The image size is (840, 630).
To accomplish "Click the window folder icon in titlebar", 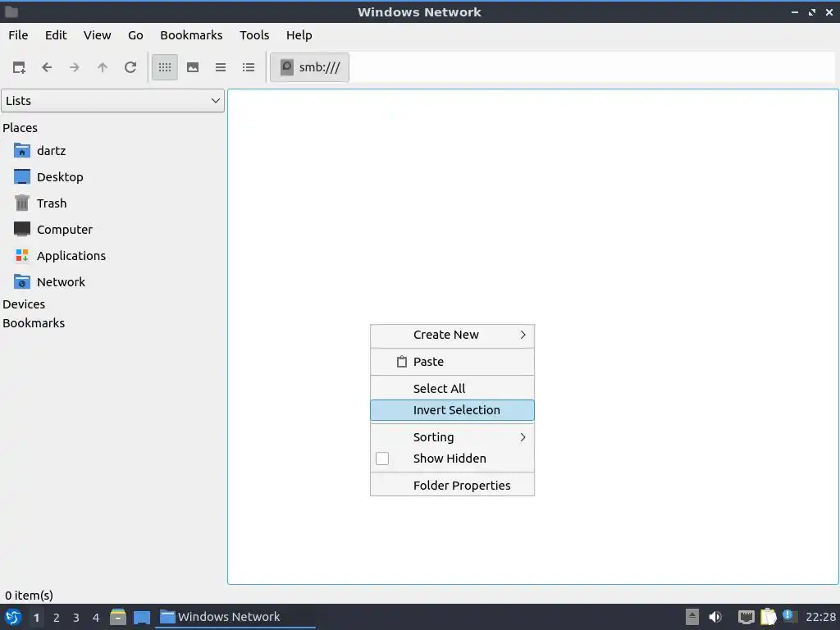I will (11, 11).
